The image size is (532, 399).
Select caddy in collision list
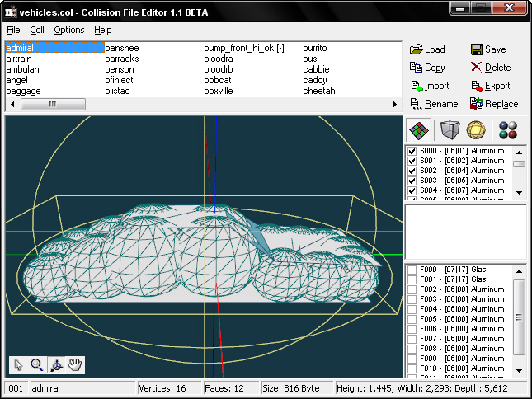click(315, 80)
